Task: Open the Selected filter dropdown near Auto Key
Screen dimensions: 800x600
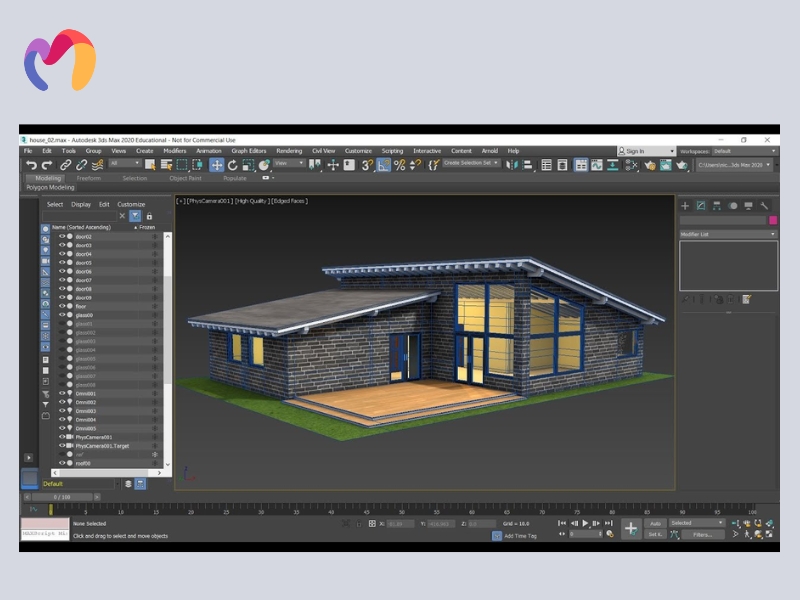Action: [696, 523]
